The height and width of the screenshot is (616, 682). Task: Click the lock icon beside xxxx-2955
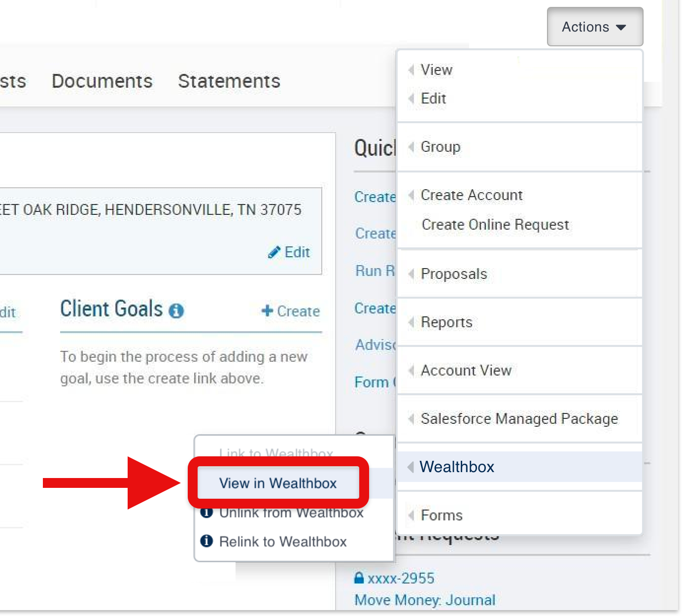pyautogui.click(x=359, y=578)
